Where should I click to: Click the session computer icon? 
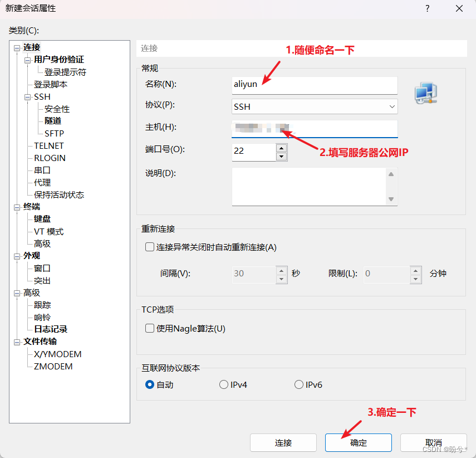pos(426,94)
